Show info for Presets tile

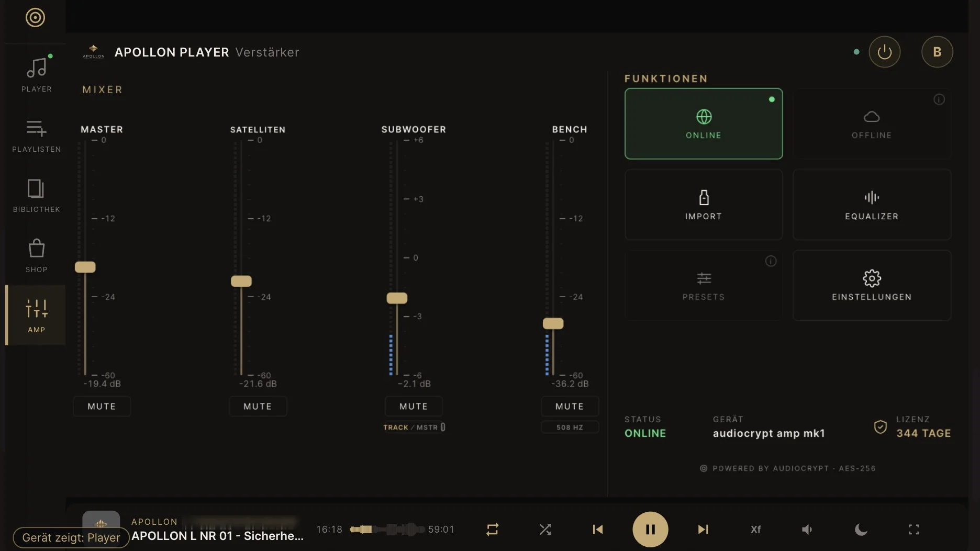[x=771, y=261]
